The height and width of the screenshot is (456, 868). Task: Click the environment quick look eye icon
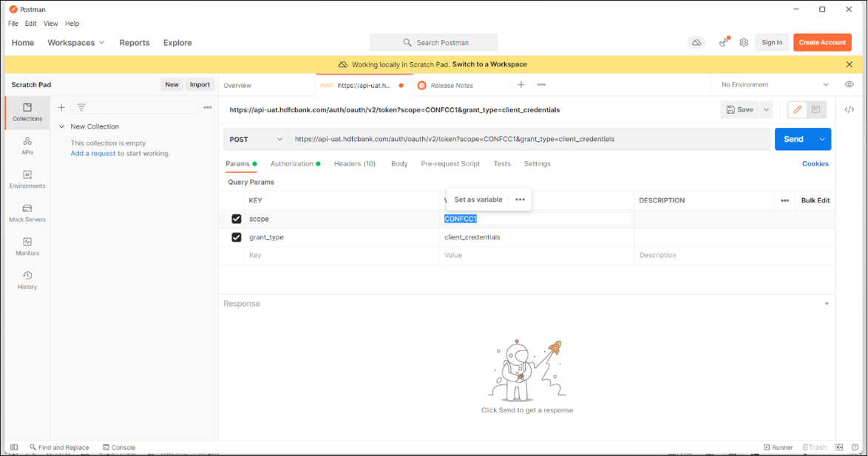coord(850,85)
